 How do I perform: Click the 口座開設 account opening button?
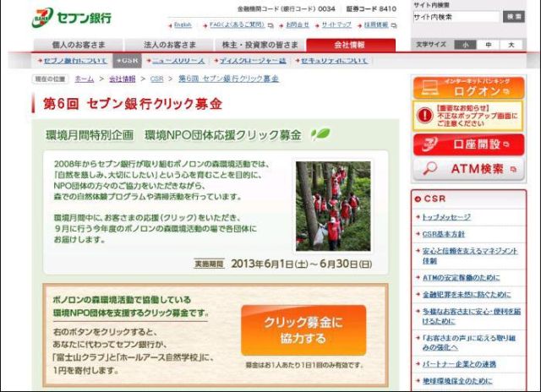468,144
